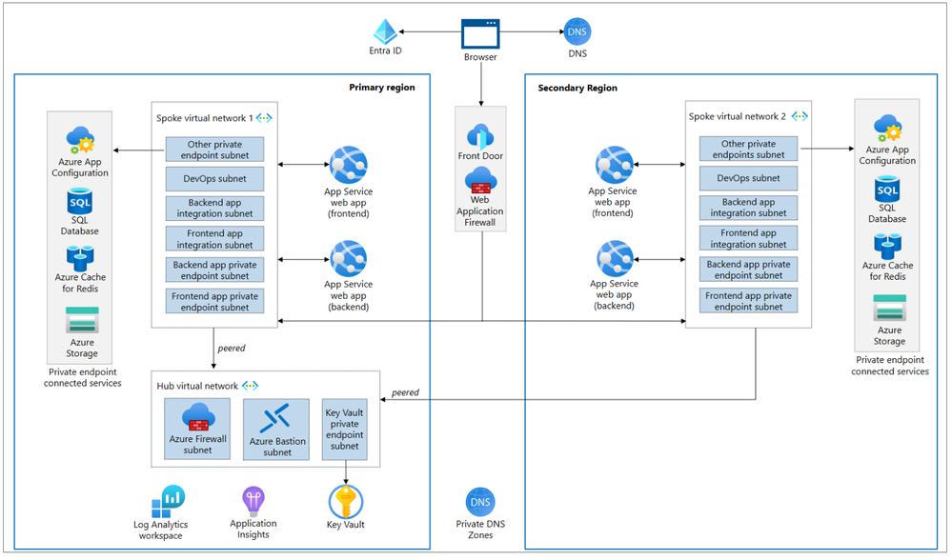952x560 pixels.
Task: Click the Hub virtual network icon
Action: (x=250, y=386)
